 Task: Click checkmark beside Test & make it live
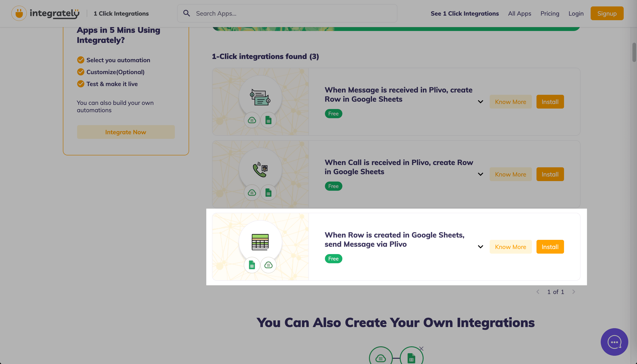click(81, 84)
